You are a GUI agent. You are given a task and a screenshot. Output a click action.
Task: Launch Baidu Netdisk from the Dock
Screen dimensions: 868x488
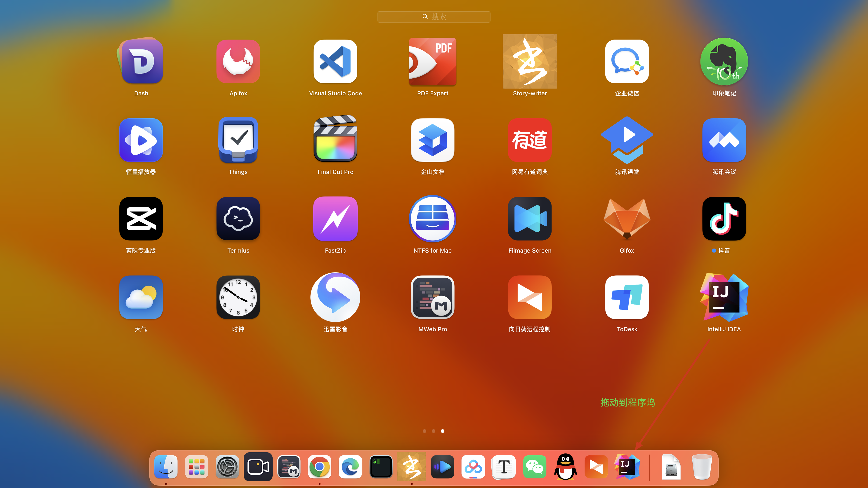[473, 467]
